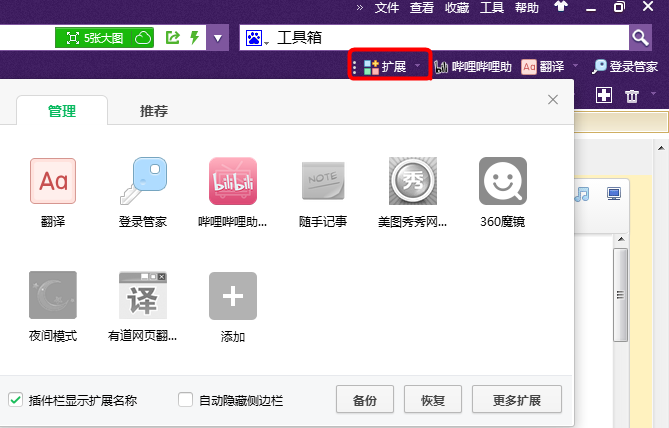Click the 添加 plus tile to add extension
The height and width of the screenshot is (428, 669).
(x=233, y=296)
